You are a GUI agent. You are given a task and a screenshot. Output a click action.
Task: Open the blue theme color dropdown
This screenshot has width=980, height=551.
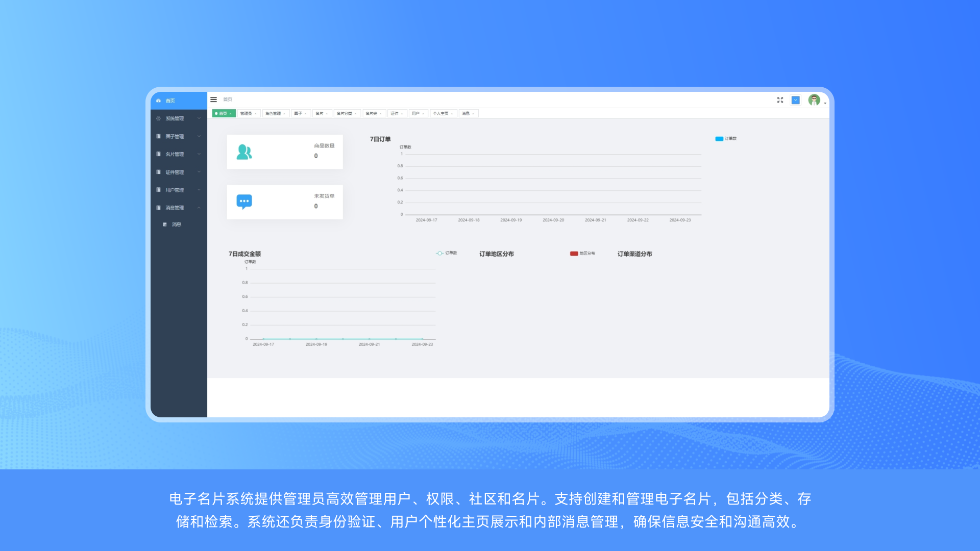coord(795,100)
